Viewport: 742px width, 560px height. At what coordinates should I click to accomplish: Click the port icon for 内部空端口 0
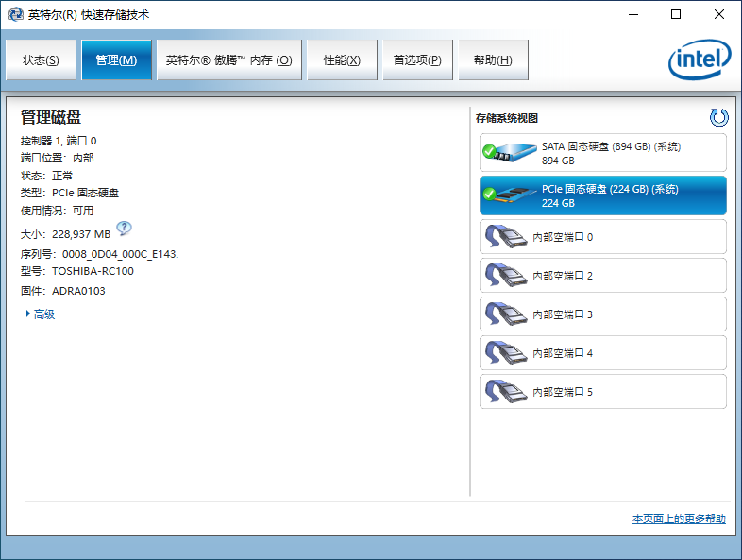(x=506, y=237)
